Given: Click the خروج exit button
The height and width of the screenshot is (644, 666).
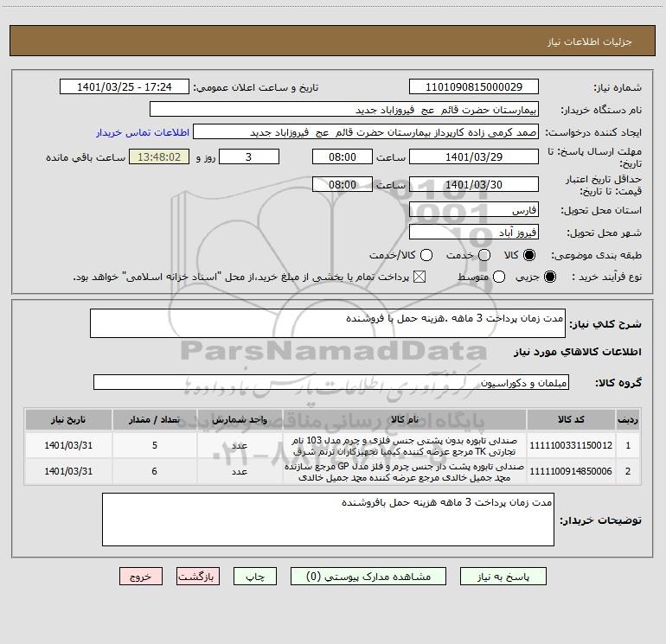Looking at the screenshot, I should pos(141,577).
